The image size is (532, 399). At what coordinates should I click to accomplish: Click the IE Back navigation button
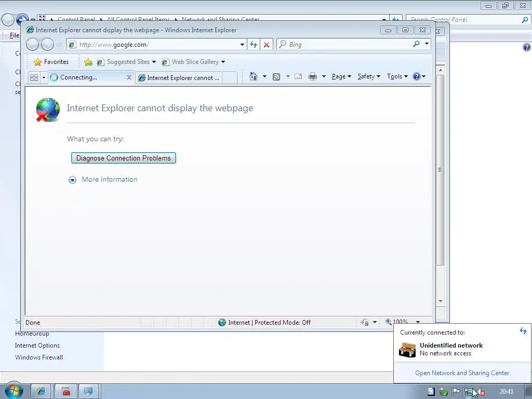click(33, 45)
